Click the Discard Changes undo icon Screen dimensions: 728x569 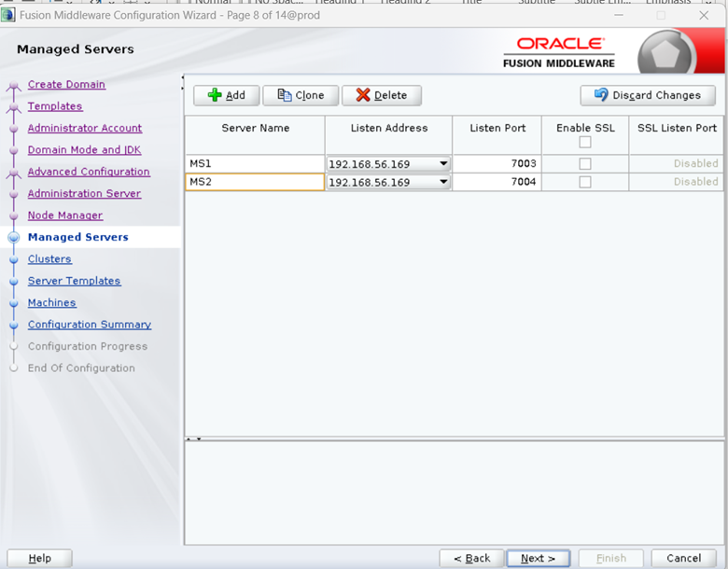(601, 95)
